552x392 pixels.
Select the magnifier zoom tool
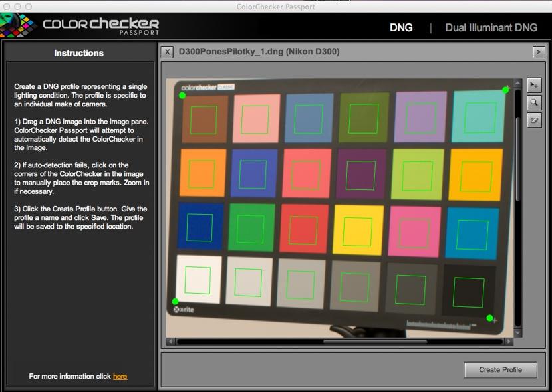[534, 103]
